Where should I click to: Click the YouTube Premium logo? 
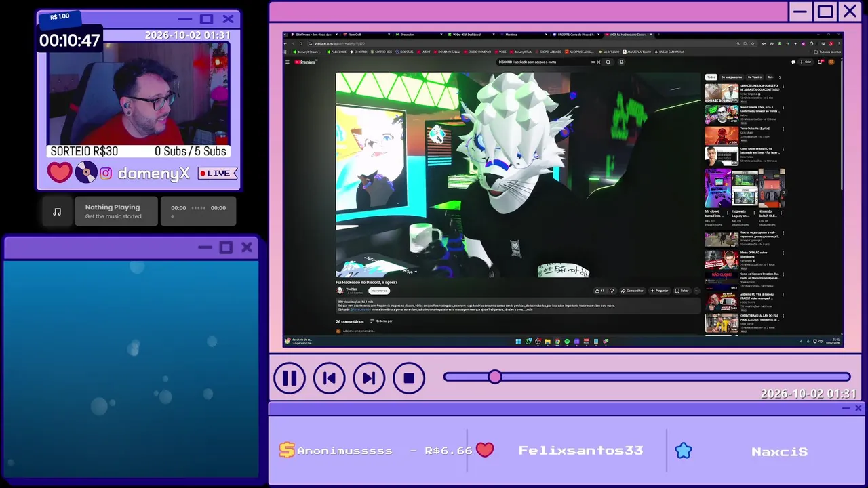tap(304, 62)
